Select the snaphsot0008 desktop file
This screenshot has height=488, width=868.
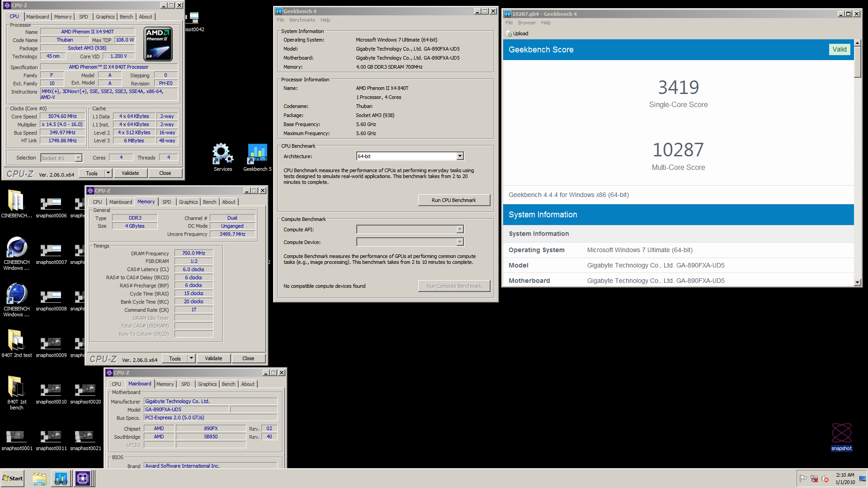[51, 300]
